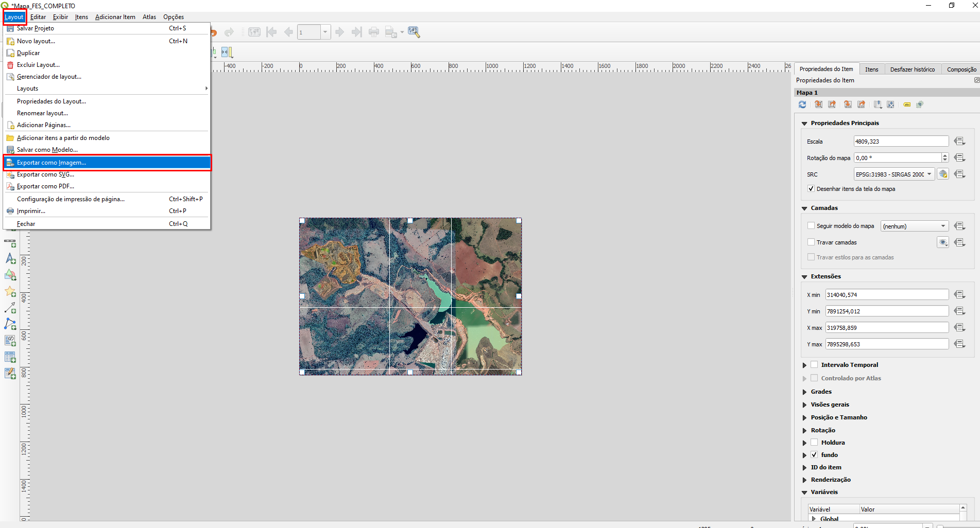Go to last atlas feature
This screenshot has height=528, width=980.
click(x=356, y=32)
